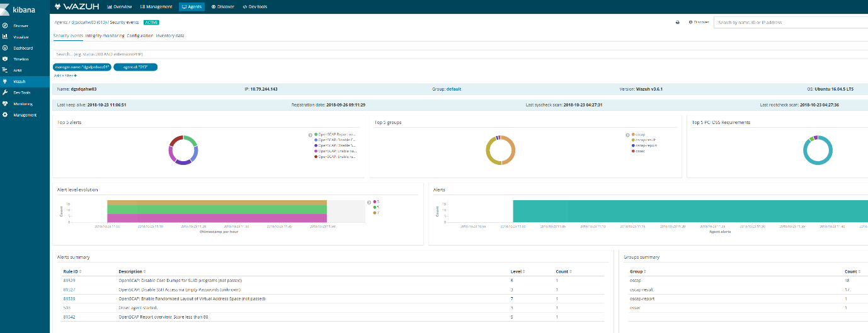
Task: Click the printer icon to print report
Action: 677,22
